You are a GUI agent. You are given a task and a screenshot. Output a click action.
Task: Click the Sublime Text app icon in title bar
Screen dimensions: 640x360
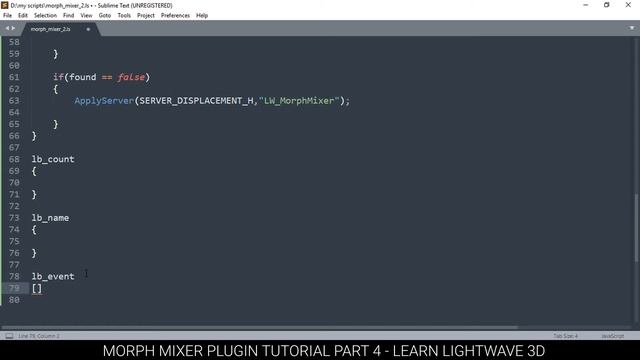[x=5, y=5]
